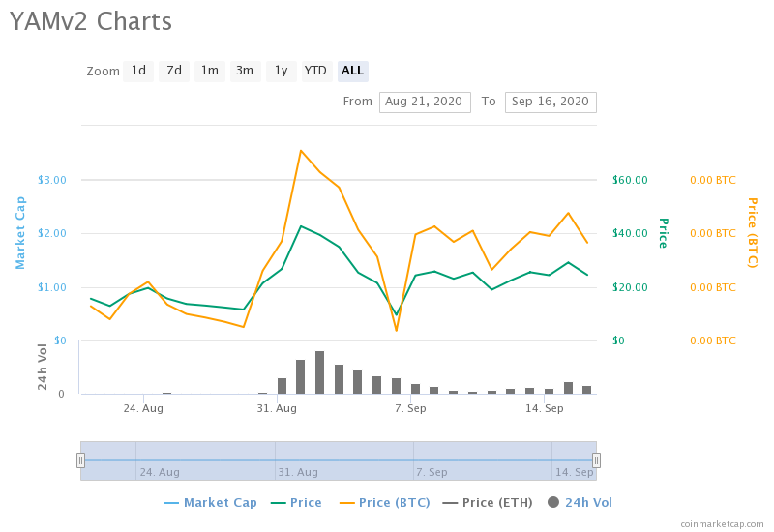Click the 'YAMv2 Charts' heading

click(x=91, y=21)
